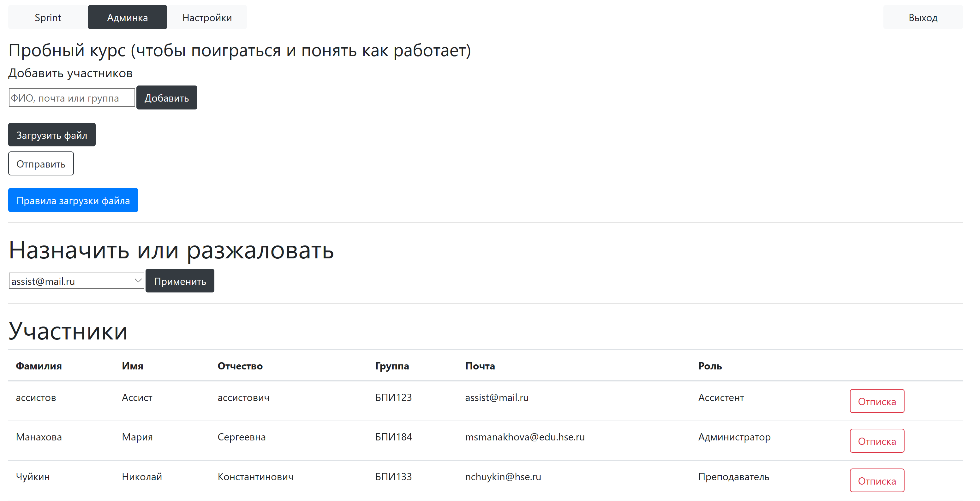
Task: Click the Добавить участников label
Action: coord(70,73)
